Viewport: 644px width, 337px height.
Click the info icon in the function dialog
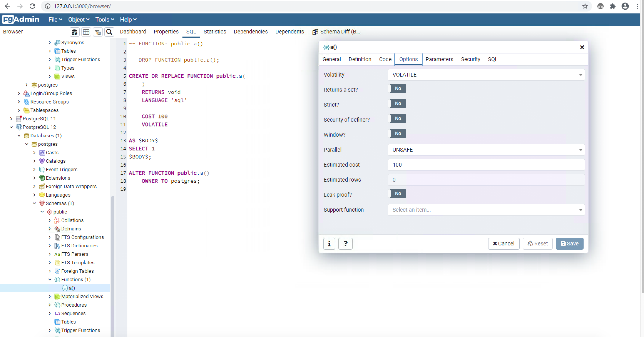point(329,244)
